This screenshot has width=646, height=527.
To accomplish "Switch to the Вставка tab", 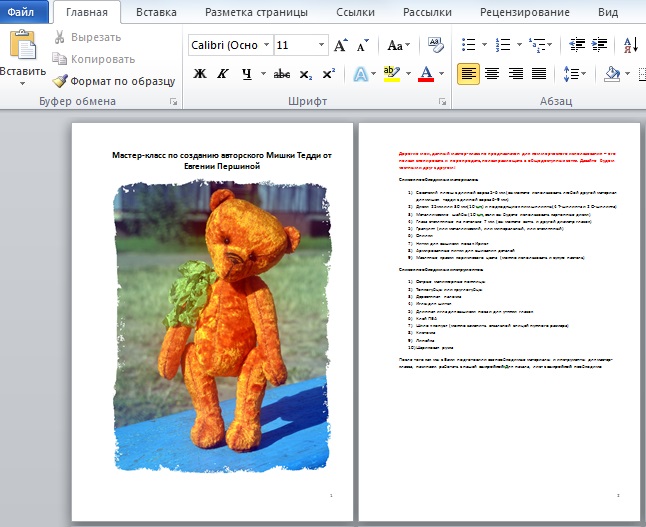I will pyautogui.click(x=156, y=12).
